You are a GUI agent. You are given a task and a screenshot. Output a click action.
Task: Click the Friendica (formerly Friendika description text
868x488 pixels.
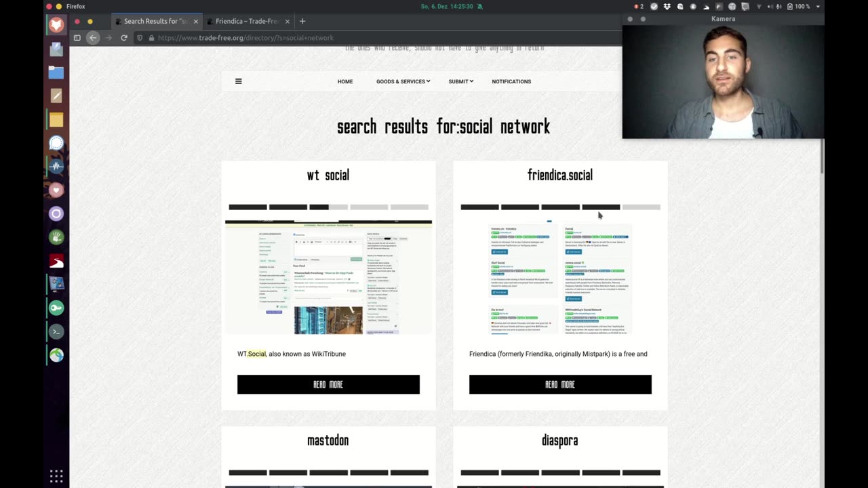[x=558, y=354]
